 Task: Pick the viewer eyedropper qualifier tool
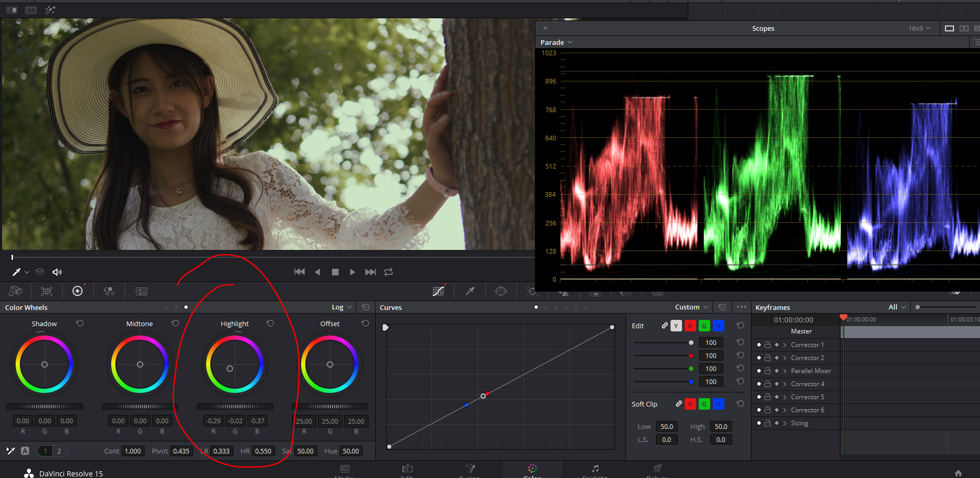pos(17,272)
